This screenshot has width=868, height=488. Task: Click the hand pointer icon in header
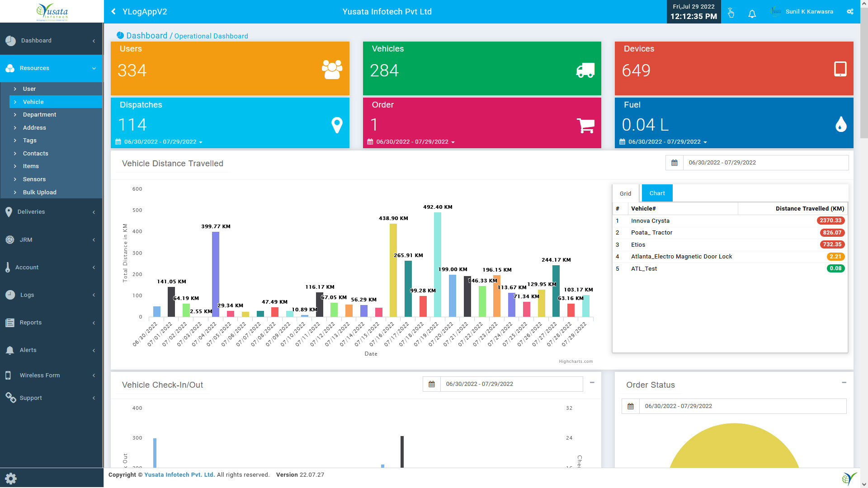(731, 13)
